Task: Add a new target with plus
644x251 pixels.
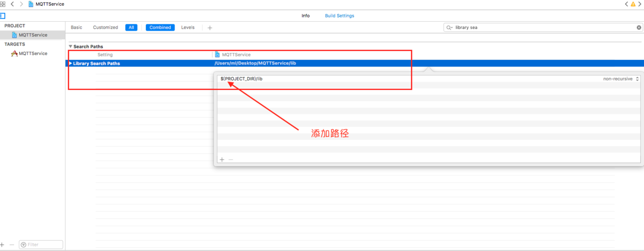Action: tap(2, 244)
